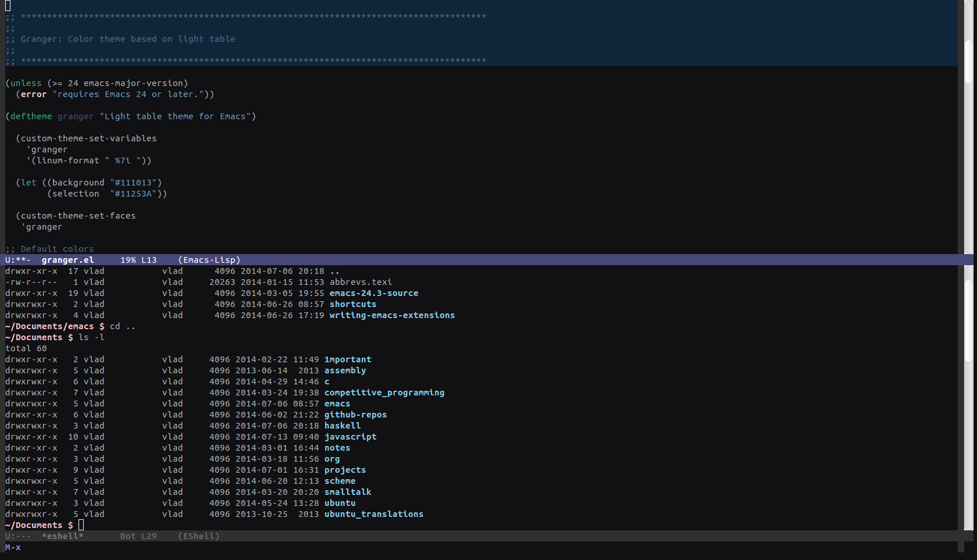Viewport: 977px width, 560px height.
Task: Click the github-repos directory name
Action: [355, 415]
